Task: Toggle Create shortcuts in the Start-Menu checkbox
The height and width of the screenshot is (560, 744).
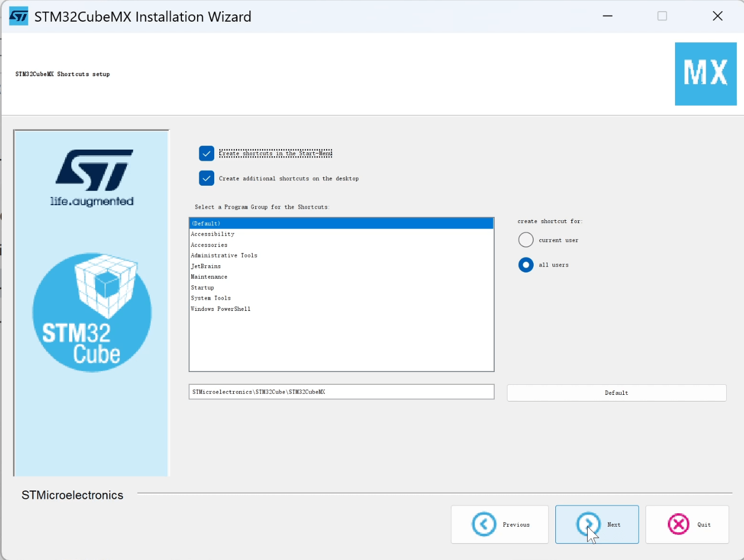Action: click(206, 153)
